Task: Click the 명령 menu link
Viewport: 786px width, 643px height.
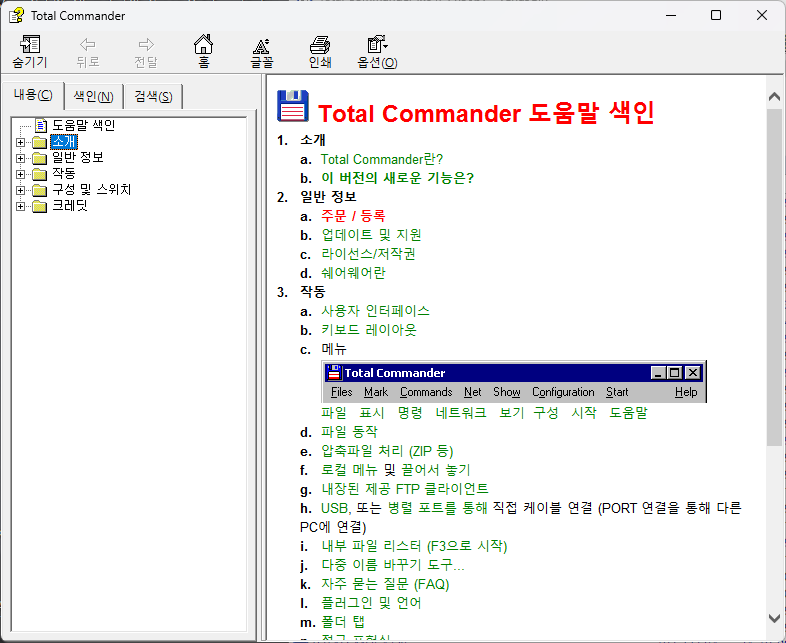Action: tap(410, 413)
